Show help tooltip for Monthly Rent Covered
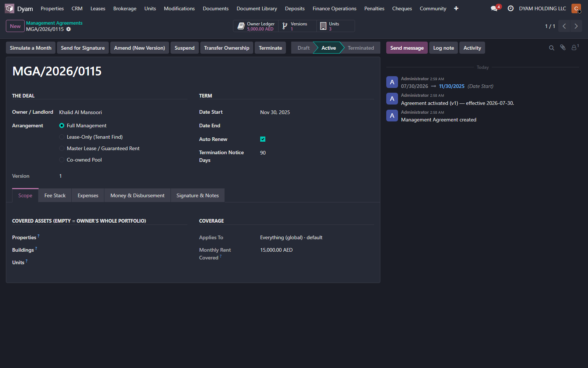Viewport: 588px width, 368px height. (220, 256)
